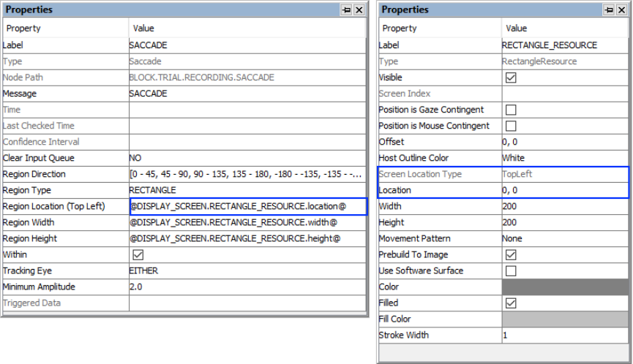The width and height of the screenshot is (633, 364).
Task: Open the Region Direction value list
Action: pos(247,174)
